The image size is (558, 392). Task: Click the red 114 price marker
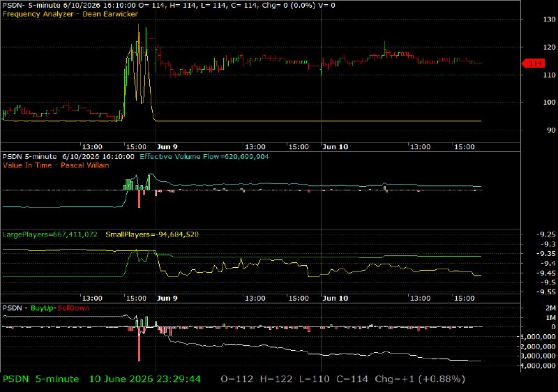point(534,63)
